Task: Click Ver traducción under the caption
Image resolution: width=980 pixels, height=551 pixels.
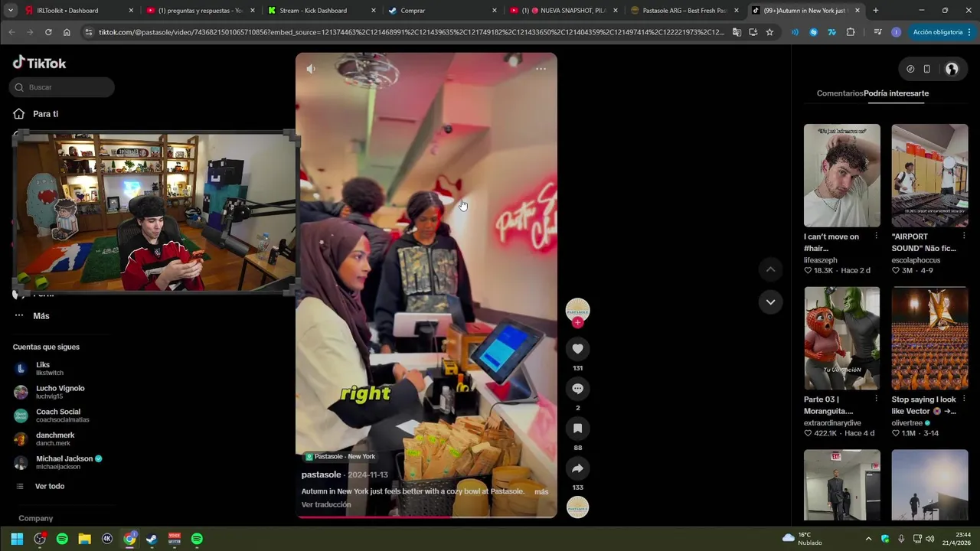Action: [x=326, y=505]
